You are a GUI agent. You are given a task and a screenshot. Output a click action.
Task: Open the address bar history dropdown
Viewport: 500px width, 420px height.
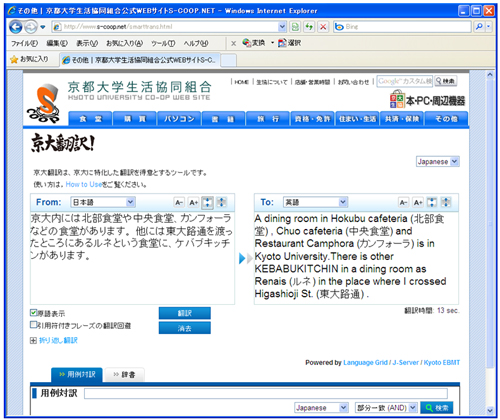(282, 27)
